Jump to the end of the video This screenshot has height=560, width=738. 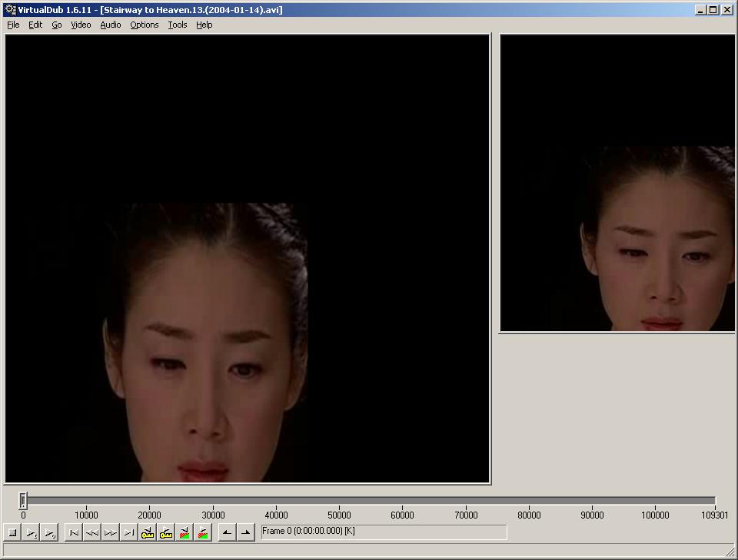click(x=128, y=532)
